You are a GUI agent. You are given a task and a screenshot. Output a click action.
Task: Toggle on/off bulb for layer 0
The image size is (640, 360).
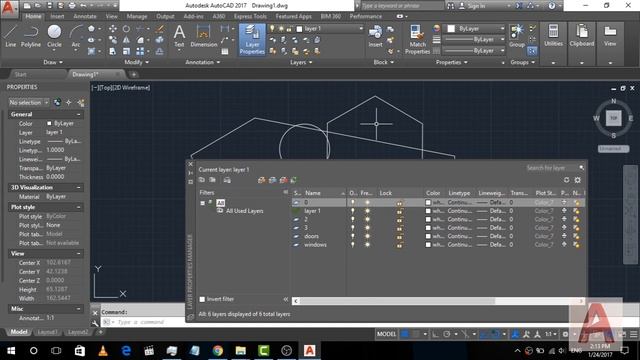(353, 202)
